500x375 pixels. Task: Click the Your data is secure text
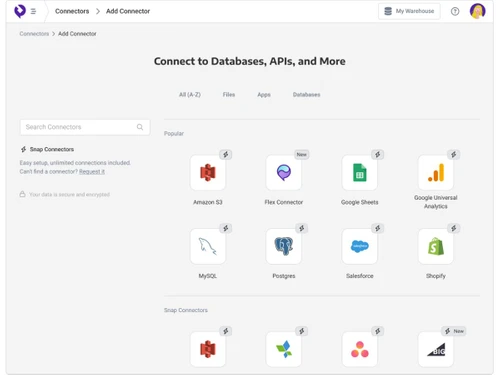(69, 194)
